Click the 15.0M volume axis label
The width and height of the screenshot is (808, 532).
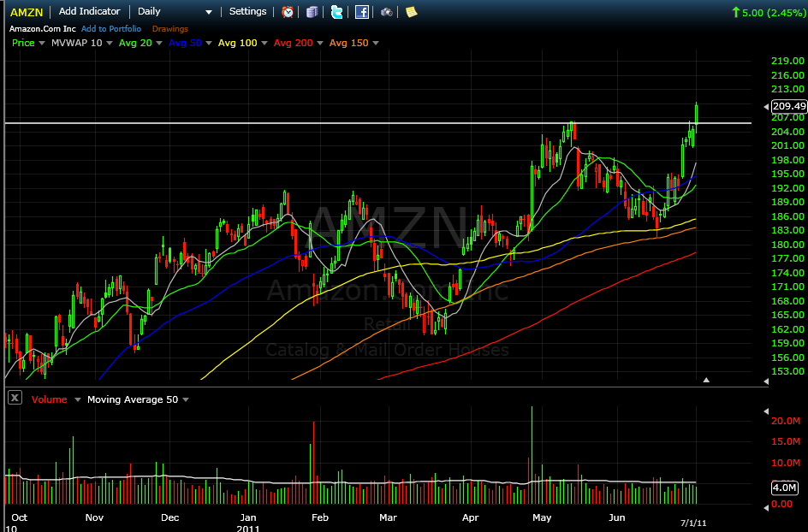pos(786,441)
